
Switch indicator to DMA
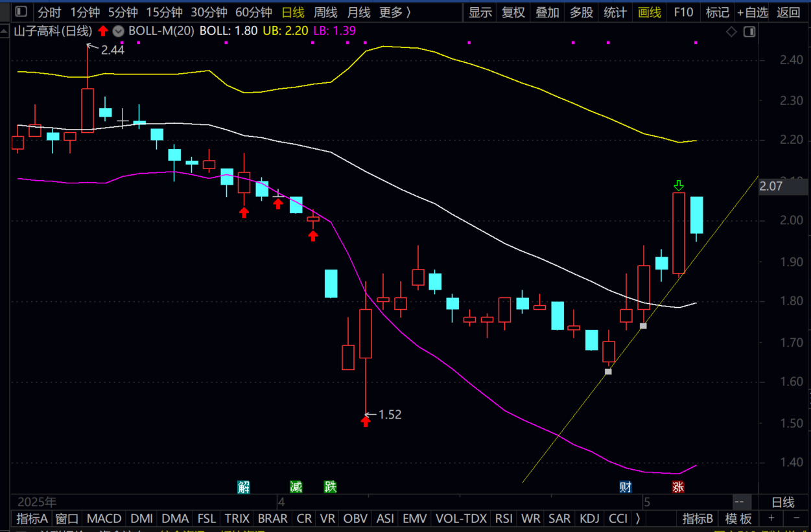(x=175, y=518)
